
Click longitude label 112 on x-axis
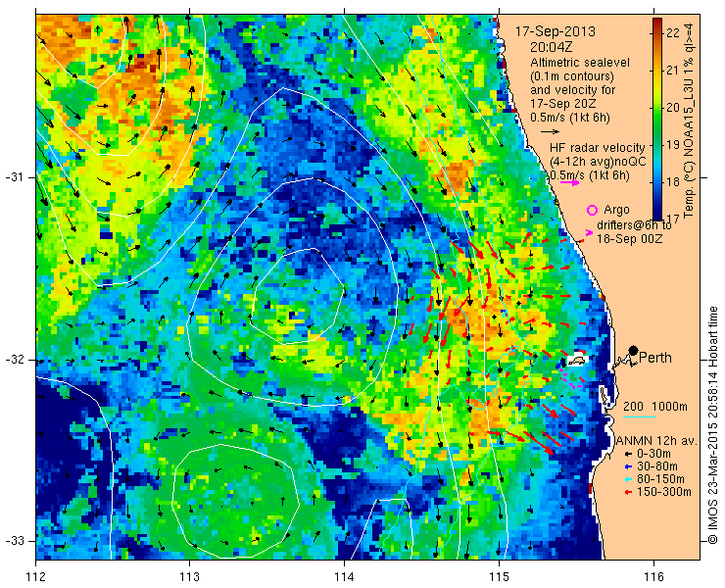[x=35, y=577]
